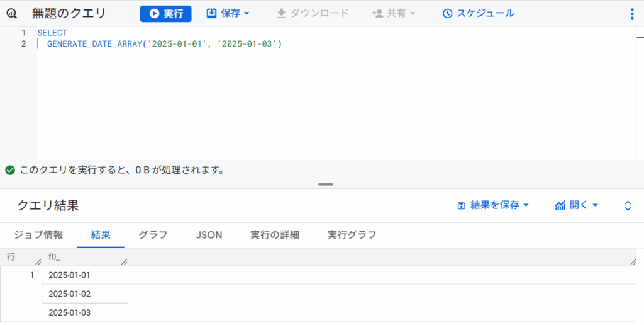Open the JSON tab
The width and height of the screenshot is (644, 325).
209,235
